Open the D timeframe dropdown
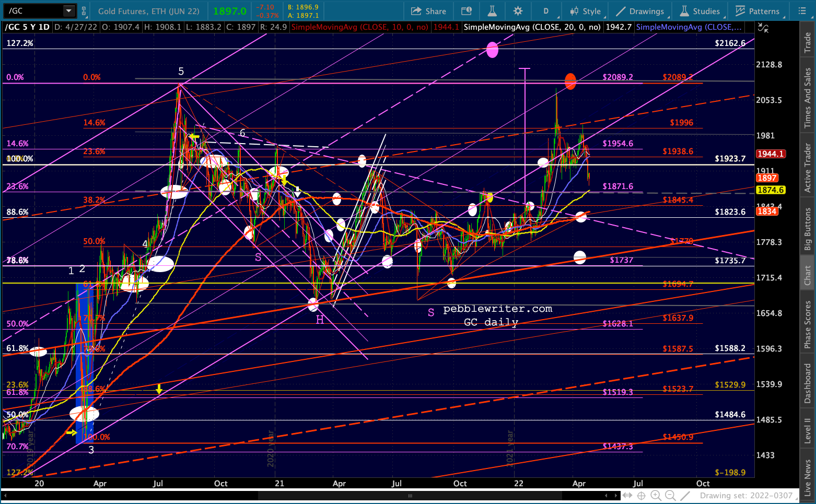Screen dimensions: 816x504 (546, 11)
